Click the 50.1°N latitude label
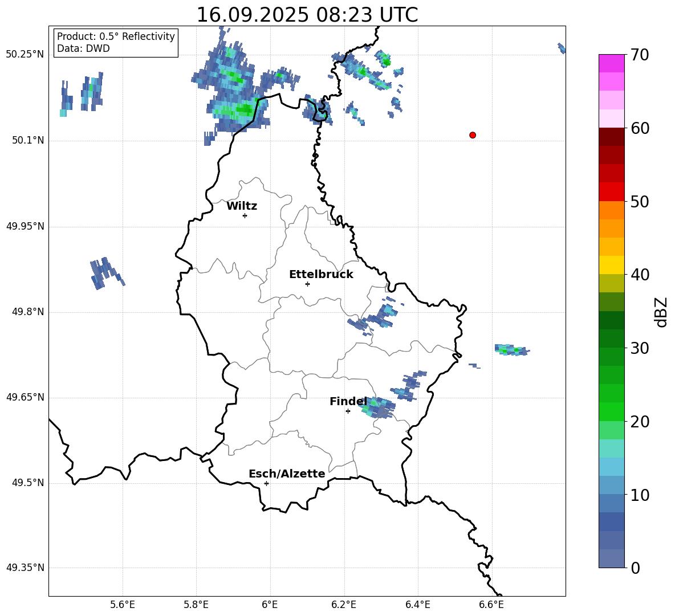Screen dimensions: 675x616 pyautogui.click(x=28, y=141)
